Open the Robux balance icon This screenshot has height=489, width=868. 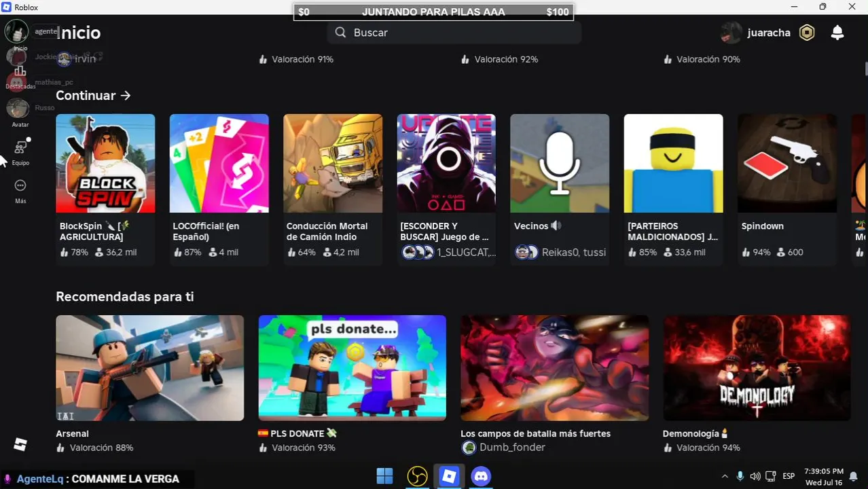click(807, 33)
